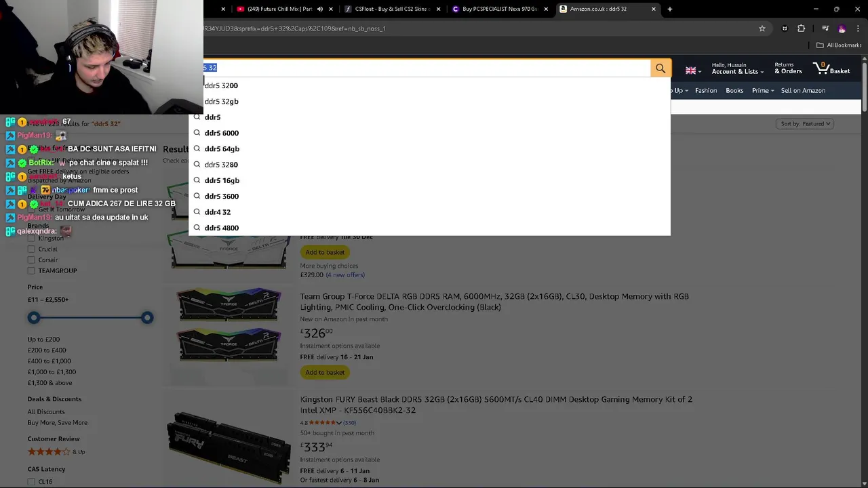The width and height of the screenshot is (868, 488).
Task: Tick the CL16 CAS latency checkbox
Action: tap(31, 482)
